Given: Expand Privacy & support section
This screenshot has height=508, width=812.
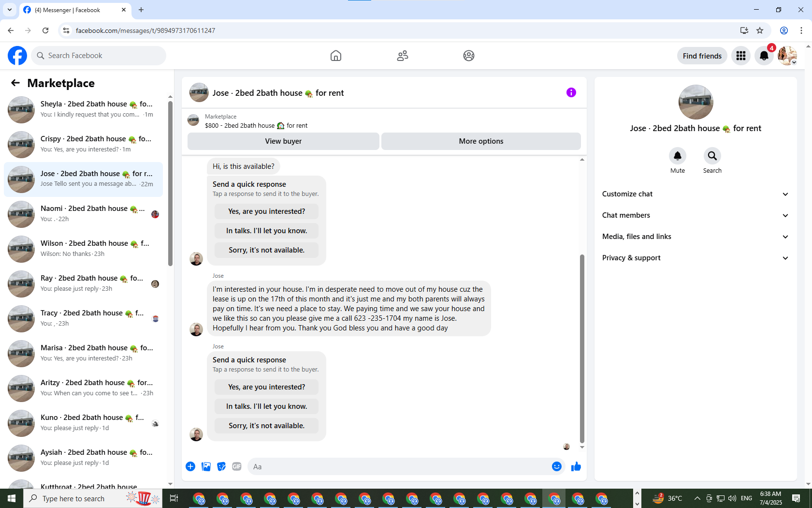Looking at the screenshot, I should click(696, 258).
